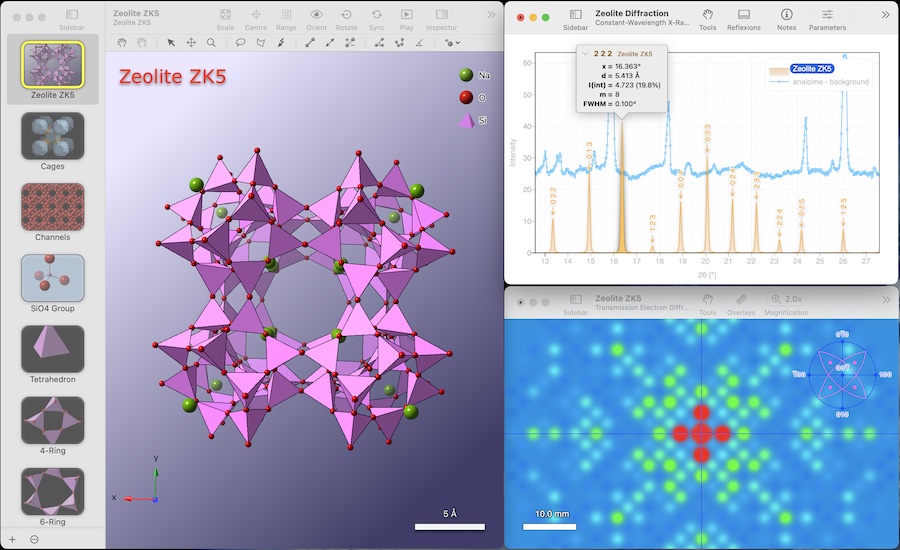Screen dimensions: 900x550
Task: Click the Scale toolbar icon
Action: pos(226,14)
